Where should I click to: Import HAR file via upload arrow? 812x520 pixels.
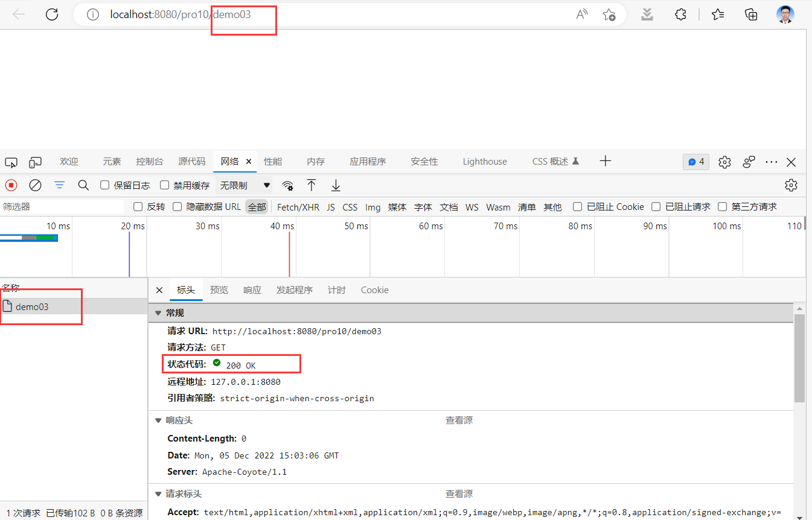tap(312, 185)
